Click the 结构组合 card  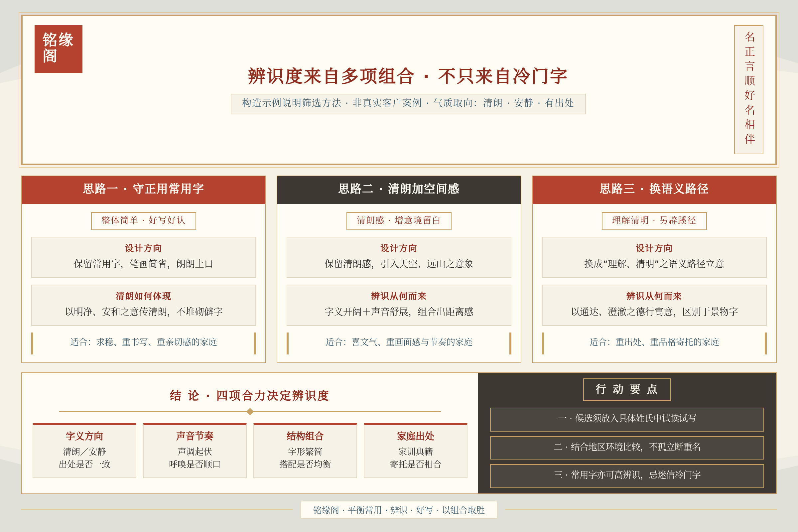click(x=305, y=451)
